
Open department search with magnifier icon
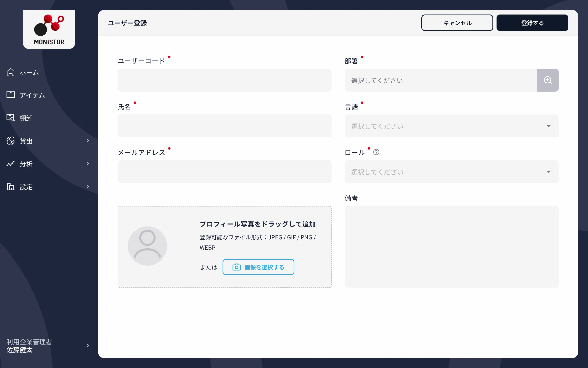point(548,80)
